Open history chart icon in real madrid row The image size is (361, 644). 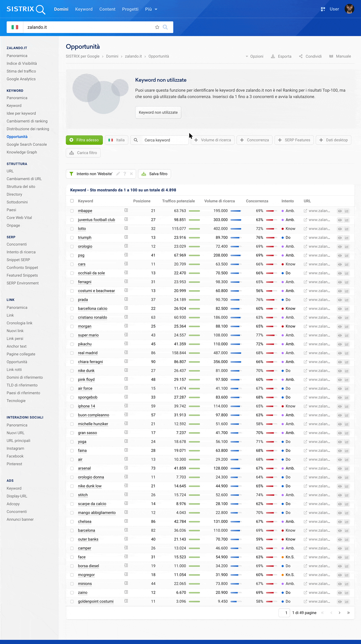point(347,353)
